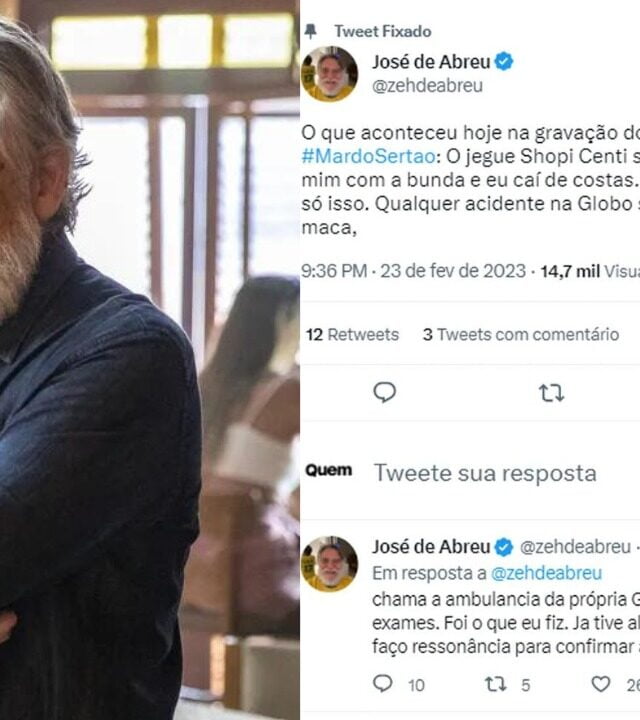Click the Quem avatar beside the reply box

[x=329, y=470]
